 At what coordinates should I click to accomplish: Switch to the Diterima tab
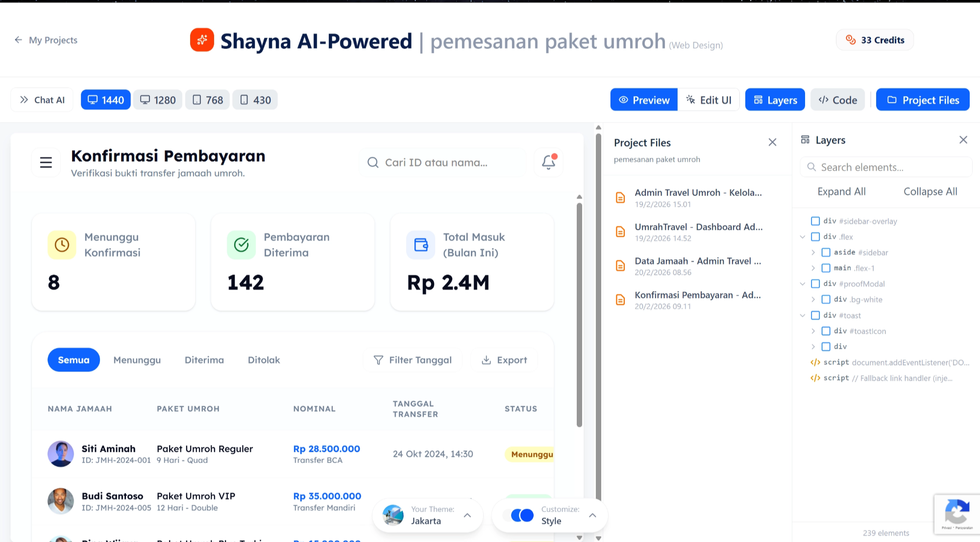204,360
